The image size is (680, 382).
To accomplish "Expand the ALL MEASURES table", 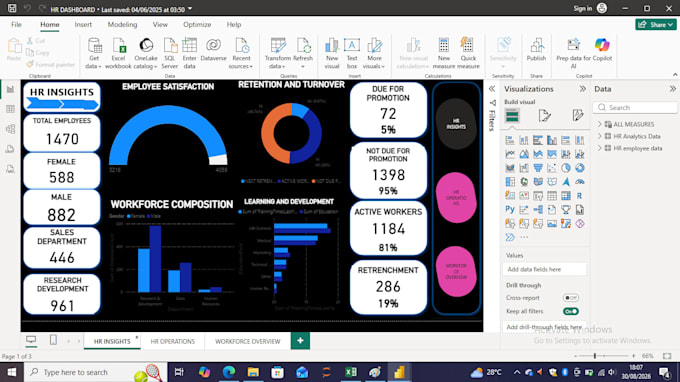I will point(599,124).
